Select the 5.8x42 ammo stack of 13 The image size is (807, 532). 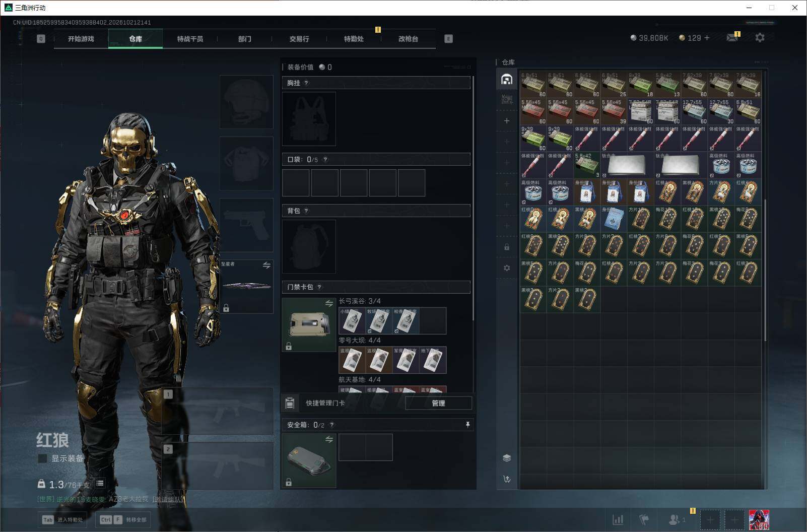pyautogui.click(x=667, y=85)
